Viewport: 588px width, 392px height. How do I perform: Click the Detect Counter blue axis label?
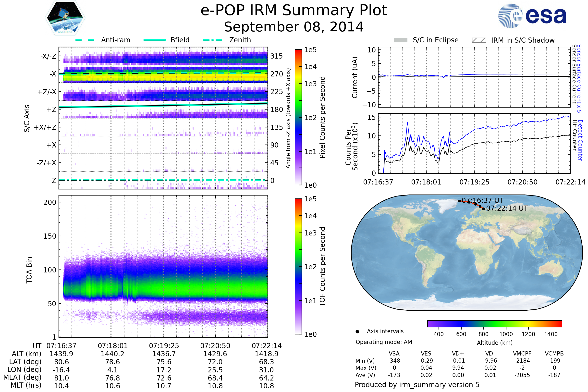coord(580,140)
